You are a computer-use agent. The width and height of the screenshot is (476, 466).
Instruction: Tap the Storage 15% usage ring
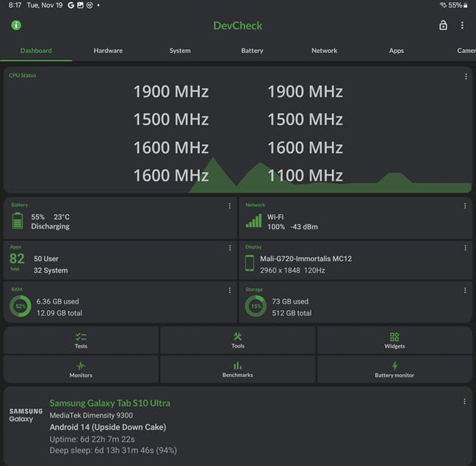[256, 307]
